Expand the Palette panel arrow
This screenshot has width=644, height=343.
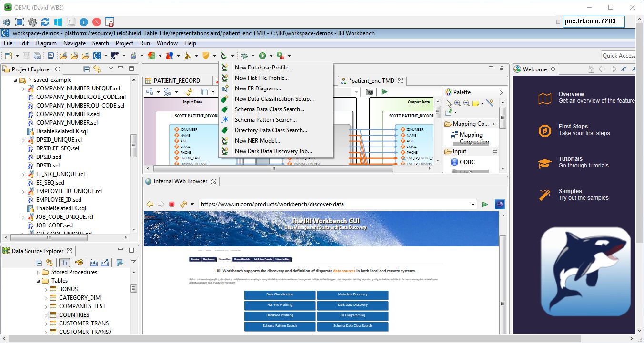coord(501,92)
